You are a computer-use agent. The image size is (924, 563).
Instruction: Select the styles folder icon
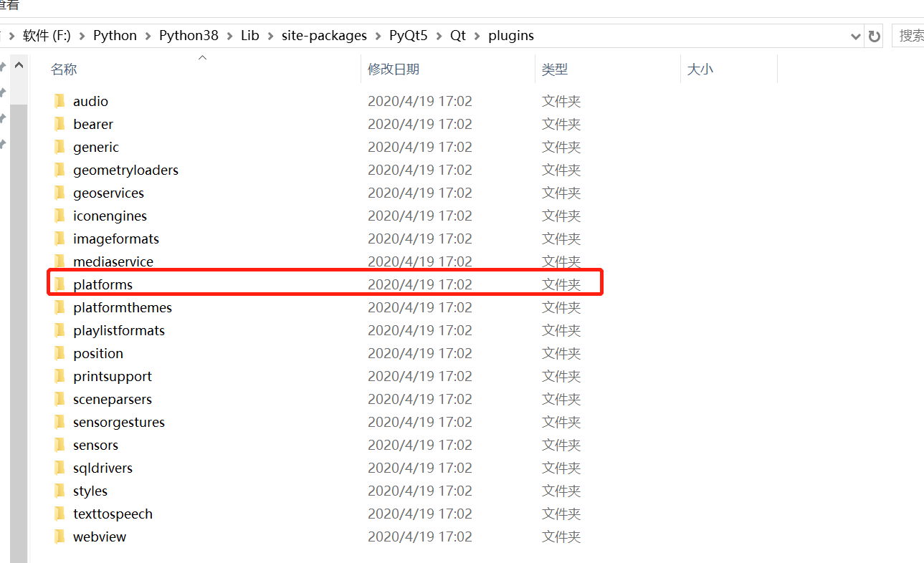59,491
